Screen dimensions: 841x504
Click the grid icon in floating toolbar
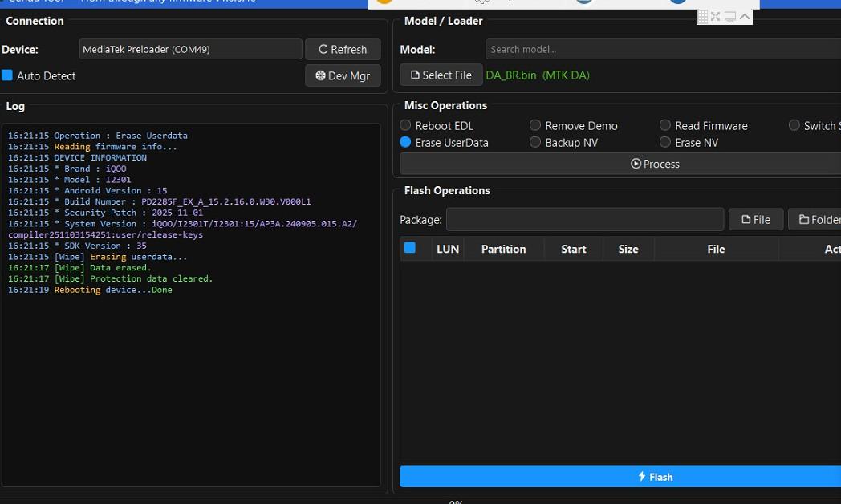[703, 17]
